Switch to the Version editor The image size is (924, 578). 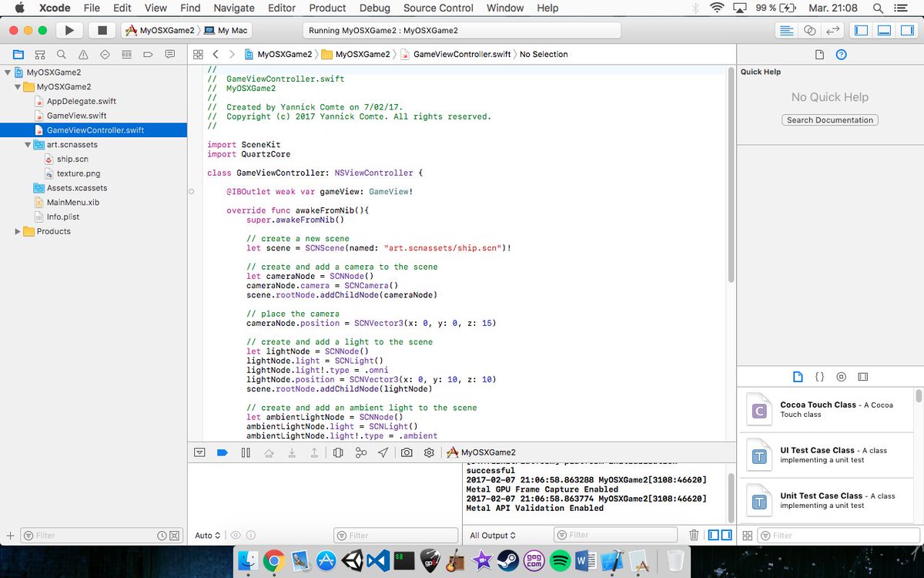coord(832,30)
